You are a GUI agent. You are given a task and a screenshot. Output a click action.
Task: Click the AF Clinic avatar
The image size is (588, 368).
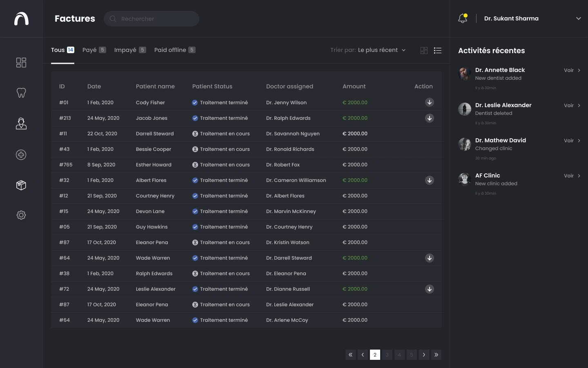coord(465,180)
